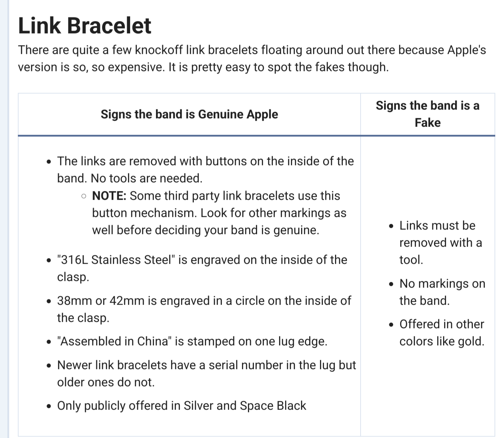Click the bold "NOTE:" label

[x=109, y=196]
